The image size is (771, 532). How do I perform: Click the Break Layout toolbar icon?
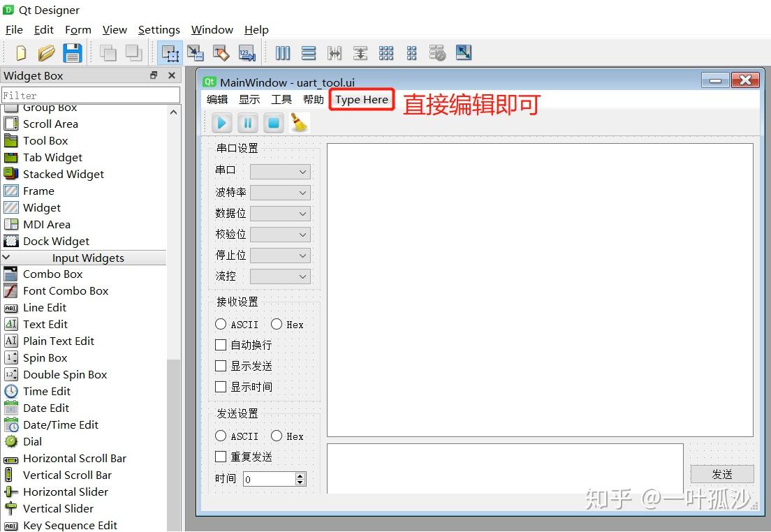coord(437,52)
